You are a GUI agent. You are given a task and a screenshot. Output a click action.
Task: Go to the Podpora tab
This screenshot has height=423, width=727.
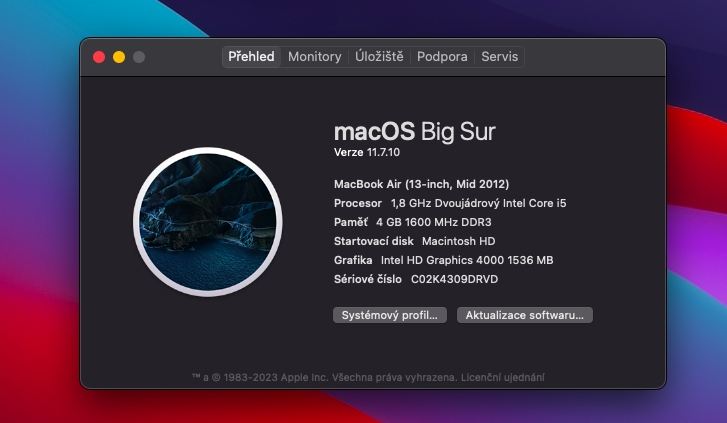pos(442,57)
